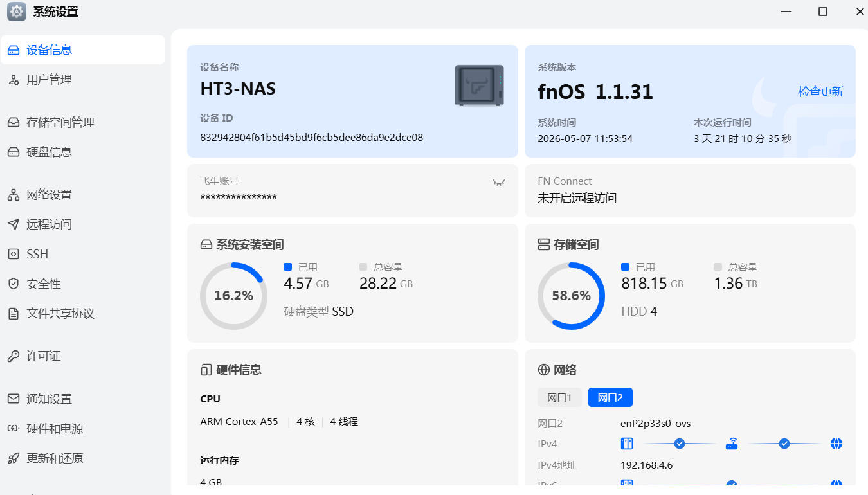
Task: Select the 网口2 tab
Action: point(610,398)
